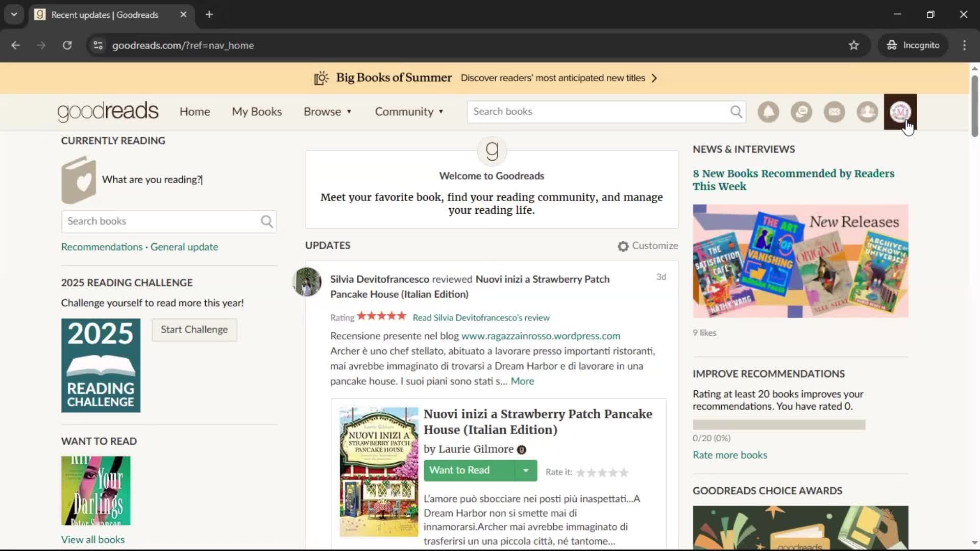Screen dimensions: 980x551
Task: Click the Big Books of Summer sun icon
Action: pyautogui.click(x=321, y=78)
